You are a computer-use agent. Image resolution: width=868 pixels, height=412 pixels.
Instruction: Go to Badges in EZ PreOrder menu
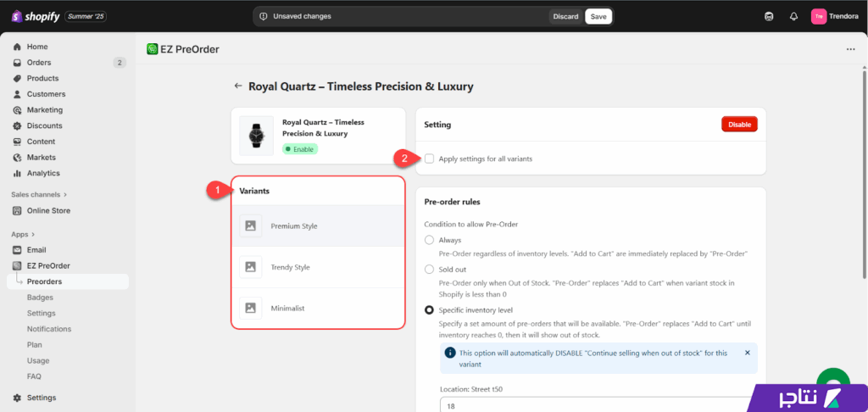40,298
